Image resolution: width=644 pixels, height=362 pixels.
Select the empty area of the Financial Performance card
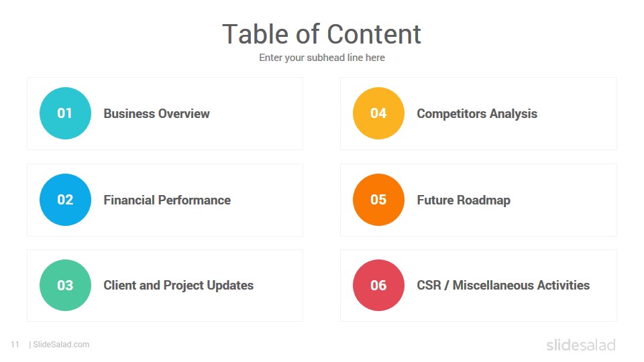(267, 200)
